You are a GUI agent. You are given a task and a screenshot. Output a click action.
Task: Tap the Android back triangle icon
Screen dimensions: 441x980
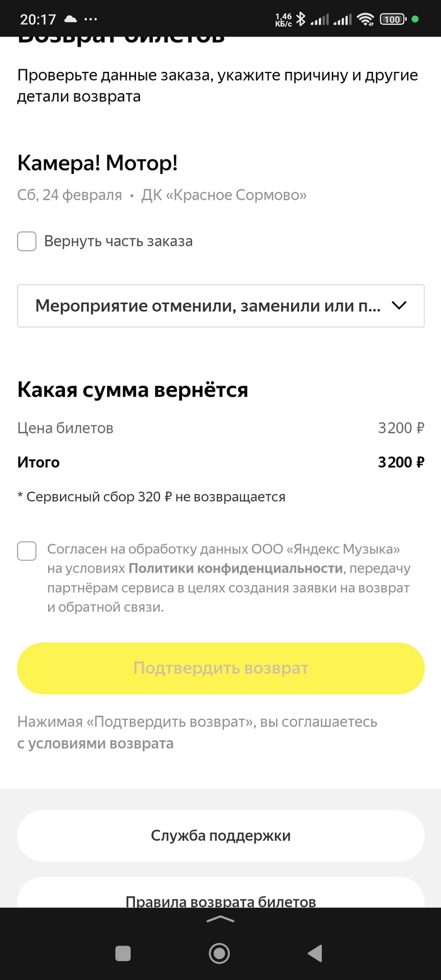click(x=316, y=953)
